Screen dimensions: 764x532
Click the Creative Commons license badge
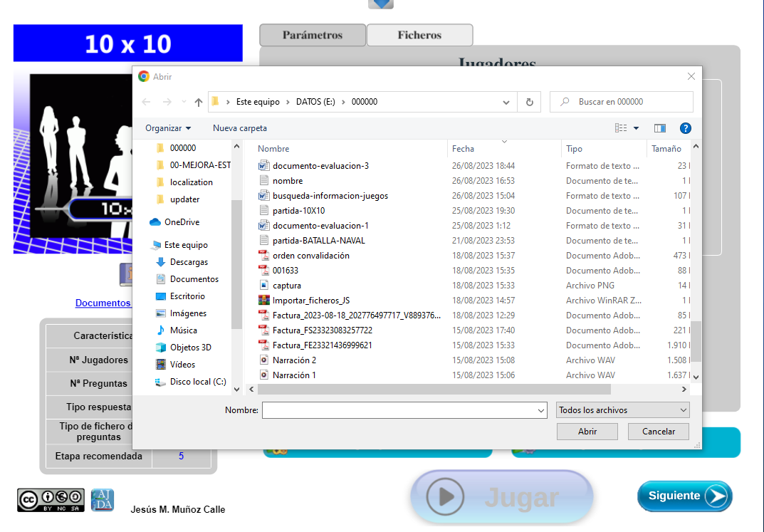[x=51, y=500]
